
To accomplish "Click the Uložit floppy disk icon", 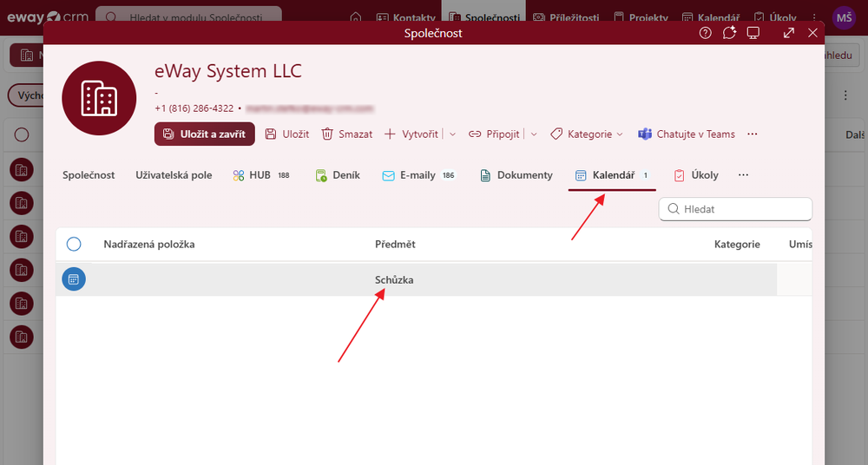I will point(271,134).
